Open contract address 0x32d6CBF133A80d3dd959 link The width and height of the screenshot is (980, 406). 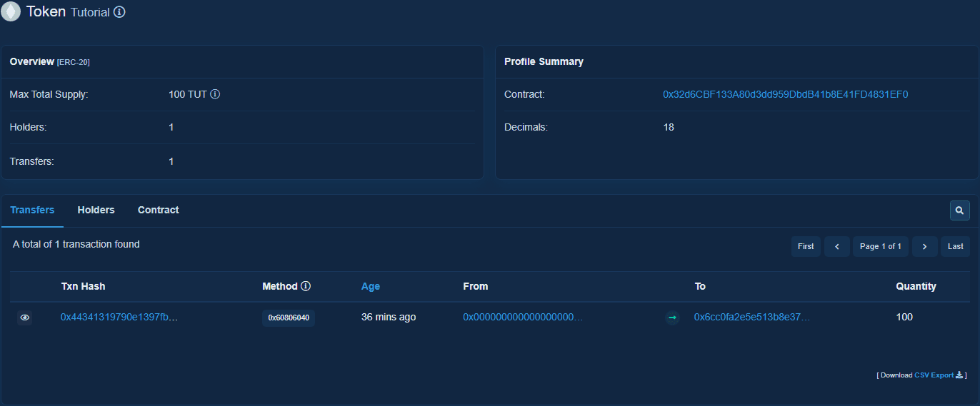click(x=785, y=94)
